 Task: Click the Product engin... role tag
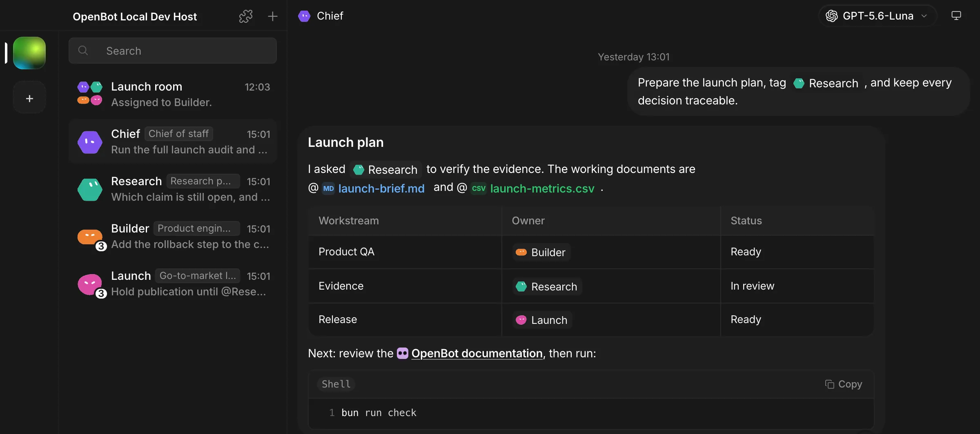pyautogui.click(x=196, y=228)
